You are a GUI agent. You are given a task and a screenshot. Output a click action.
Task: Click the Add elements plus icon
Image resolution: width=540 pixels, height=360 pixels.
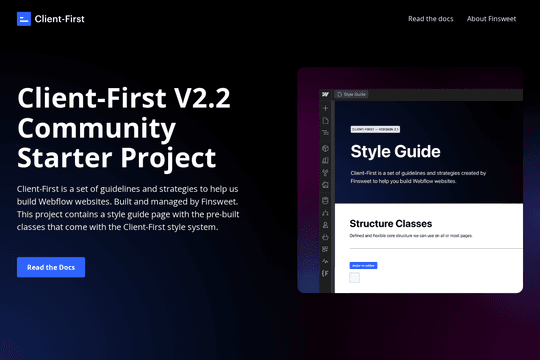point(325,108)
